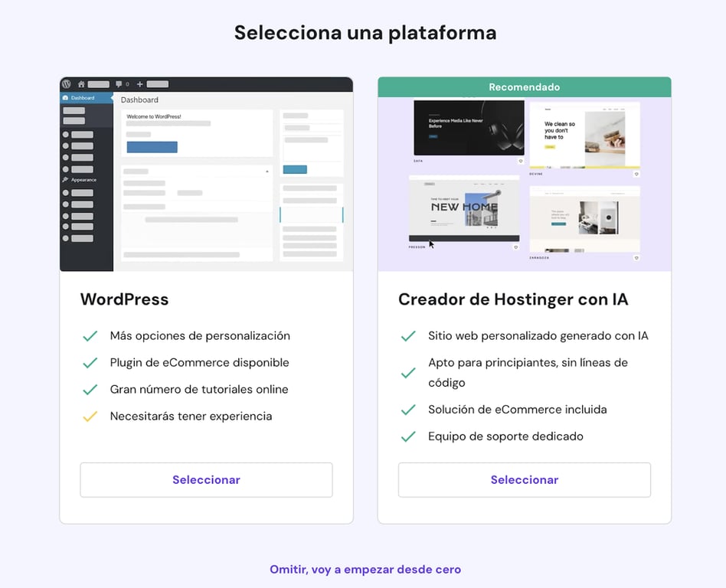Click heart icon under the SAFA template
Screen dimensions: 726x588
tap(521, 161)
